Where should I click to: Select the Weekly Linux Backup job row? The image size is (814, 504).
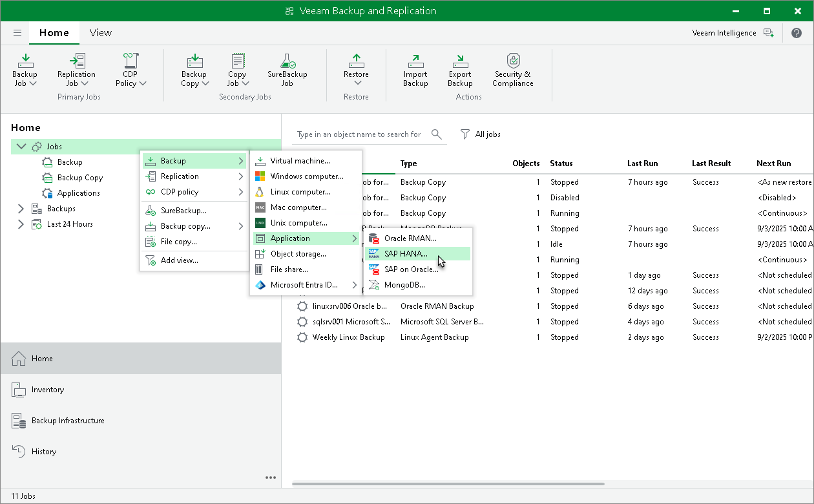553,337
